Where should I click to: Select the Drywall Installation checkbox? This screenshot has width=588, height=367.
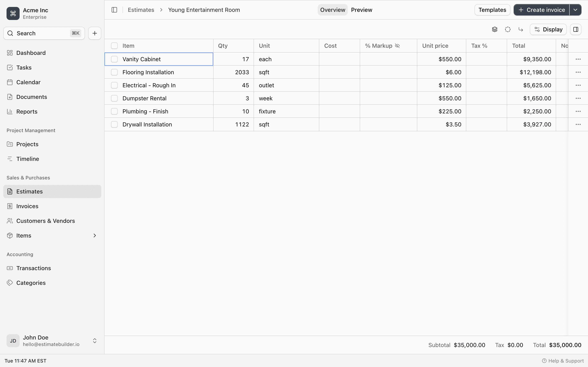point(115,124)
